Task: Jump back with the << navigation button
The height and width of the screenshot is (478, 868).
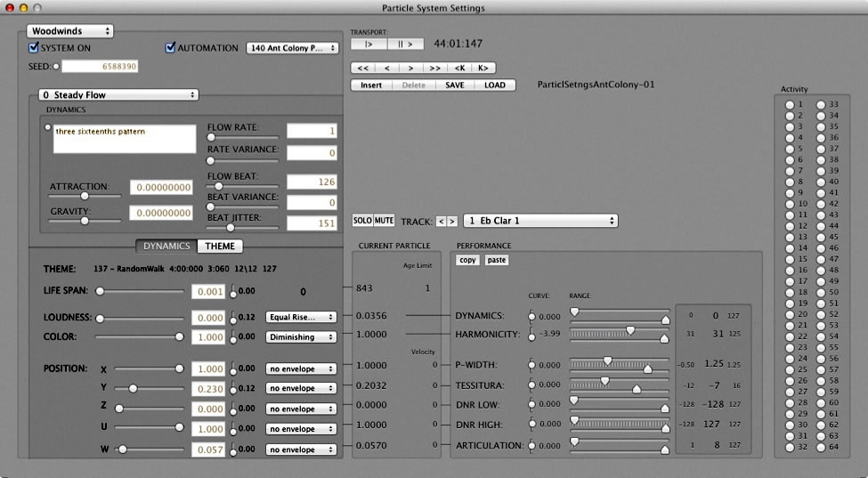Action: click(x=362, y=68)
